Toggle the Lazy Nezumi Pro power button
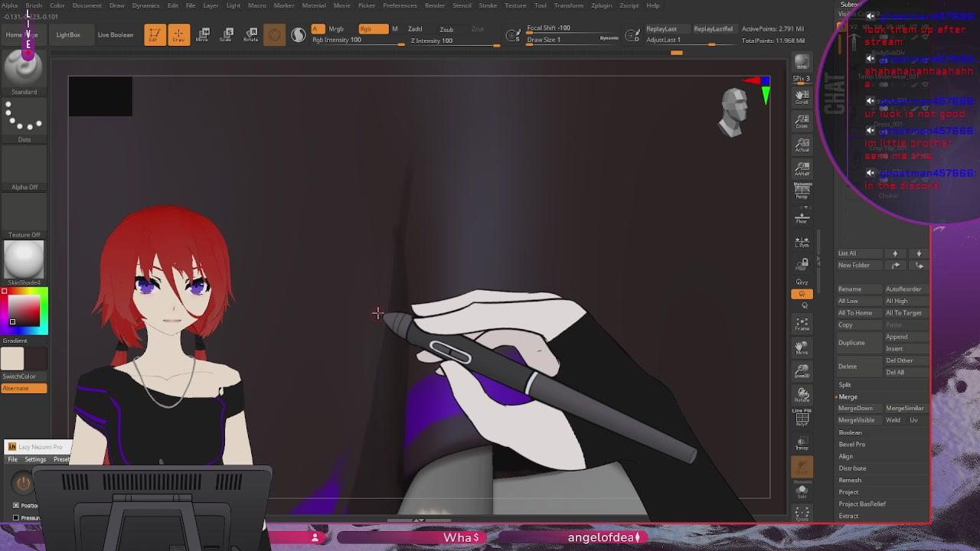This screenshot has height=551, width=980. [24, 483]
